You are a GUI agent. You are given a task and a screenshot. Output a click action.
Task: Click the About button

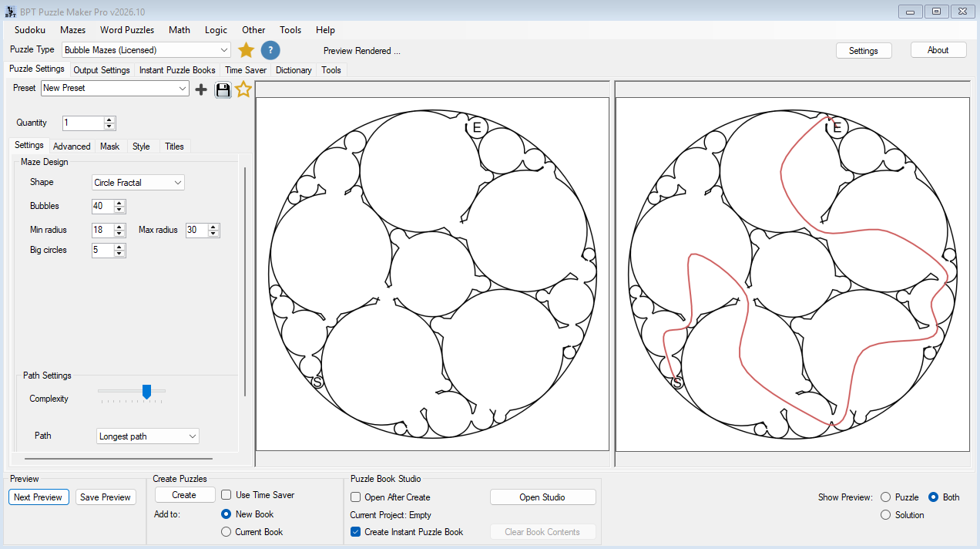coord(938,50)
